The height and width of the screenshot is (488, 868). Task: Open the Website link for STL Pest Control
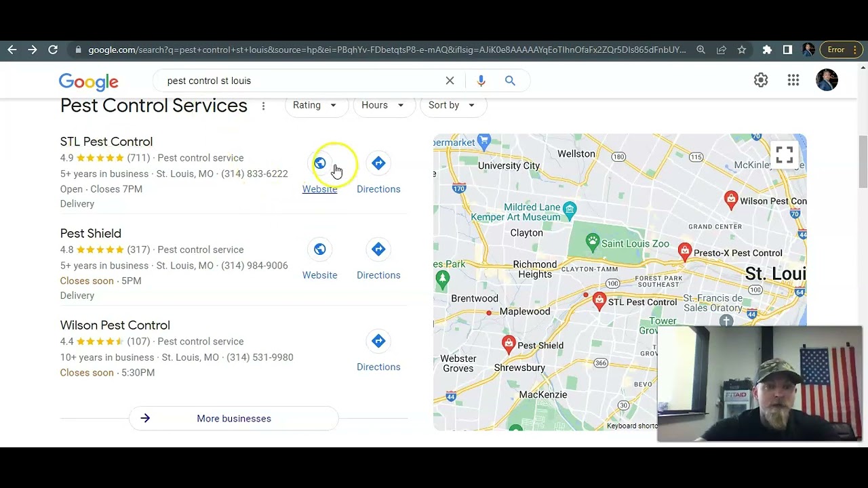pos(319,189)
